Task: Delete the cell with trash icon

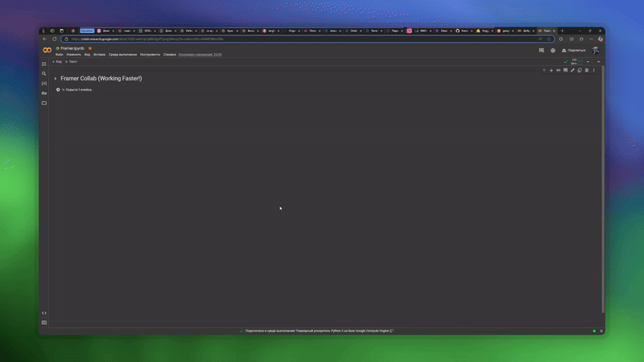Action: [587, 70]
